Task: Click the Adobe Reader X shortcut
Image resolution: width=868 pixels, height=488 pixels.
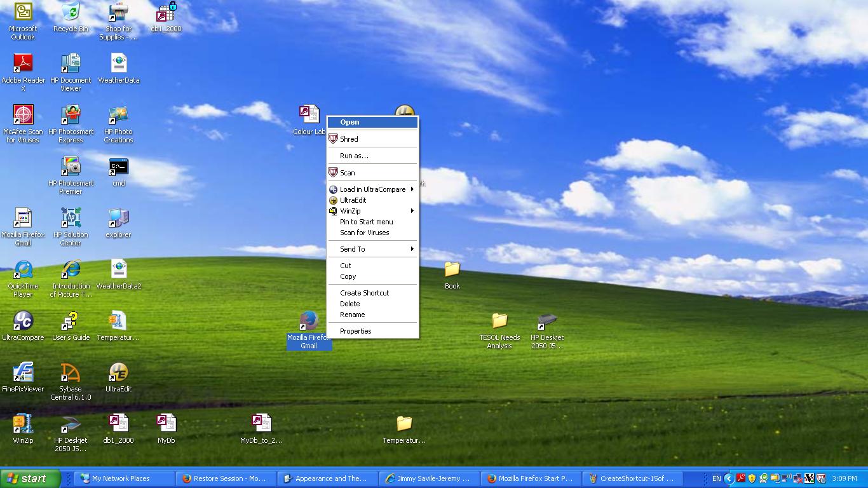Action: (x=23, y=64)
